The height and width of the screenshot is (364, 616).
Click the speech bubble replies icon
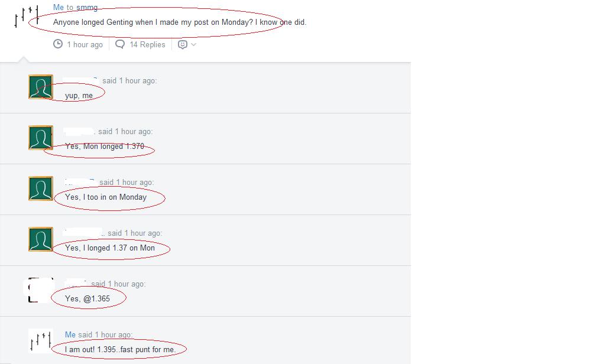(120, 44)
